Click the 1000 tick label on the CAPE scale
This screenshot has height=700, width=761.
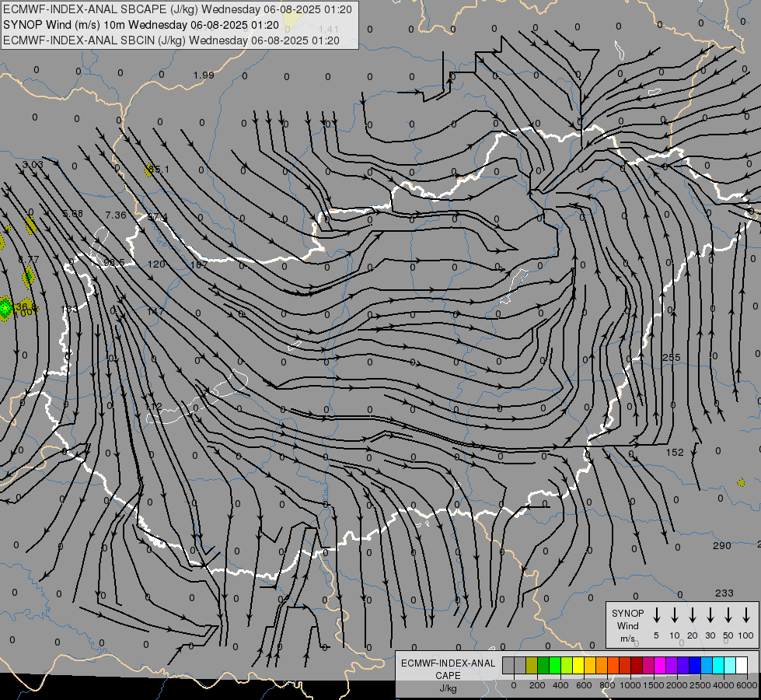point(630,685)
